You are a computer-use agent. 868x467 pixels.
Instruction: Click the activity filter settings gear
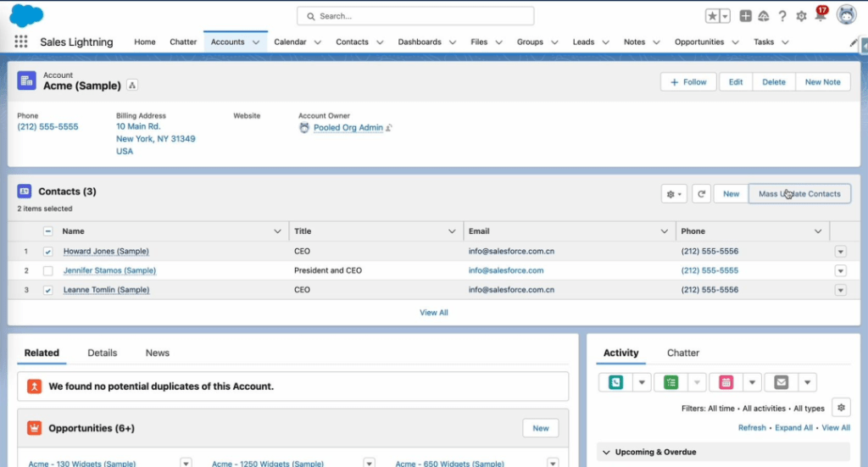point(840,408)
